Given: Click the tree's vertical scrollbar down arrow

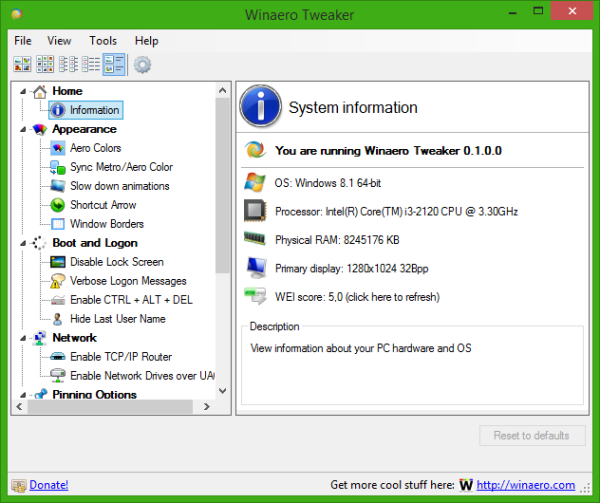Looking at the screenshot, I should pos(223,391).
